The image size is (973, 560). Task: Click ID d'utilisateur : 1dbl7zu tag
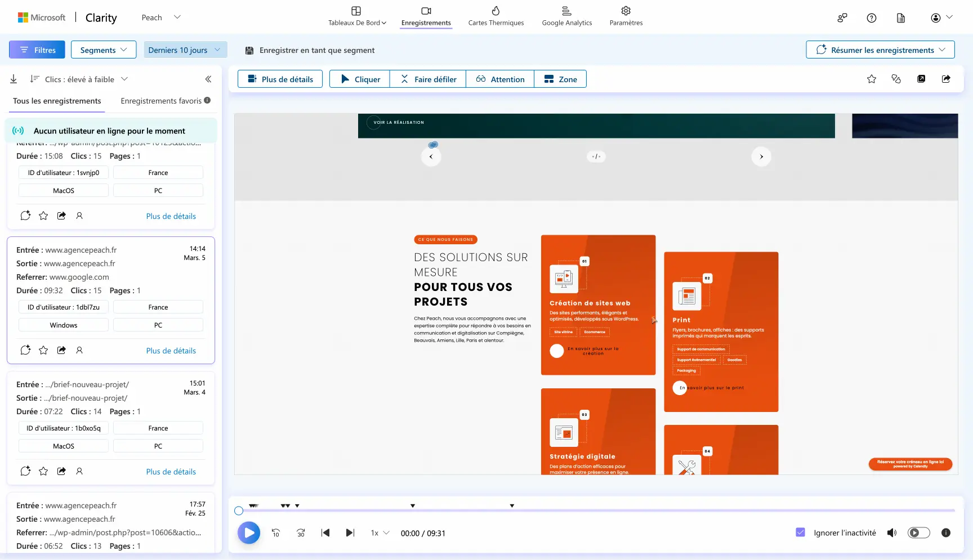[x=64, y=307]
